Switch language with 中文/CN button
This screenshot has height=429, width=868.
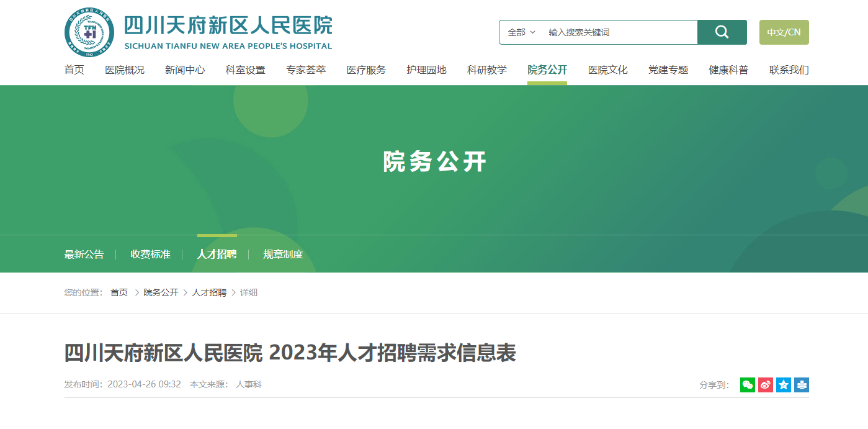[784, 32]
